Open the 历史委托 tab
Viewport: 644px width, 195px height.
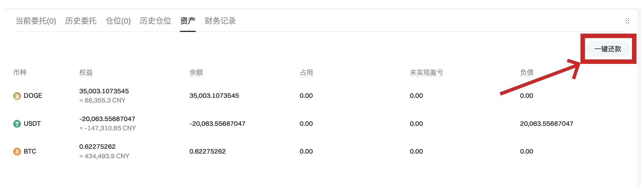tap(81, 21)
